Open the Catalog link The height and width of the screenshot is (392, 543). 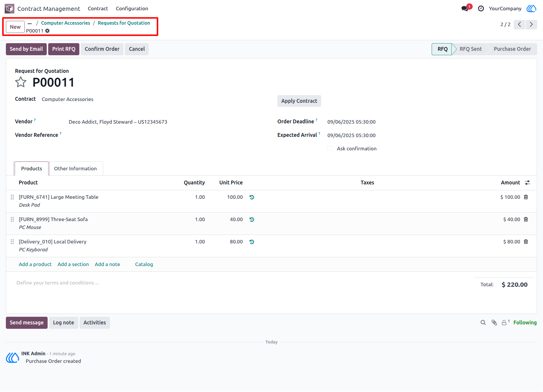[144, 264]
